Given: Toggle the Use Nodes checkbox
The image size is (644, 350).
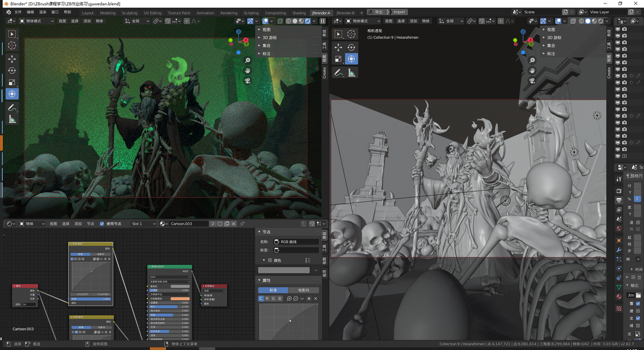Looking at the screenshot, I should (102, 224).
